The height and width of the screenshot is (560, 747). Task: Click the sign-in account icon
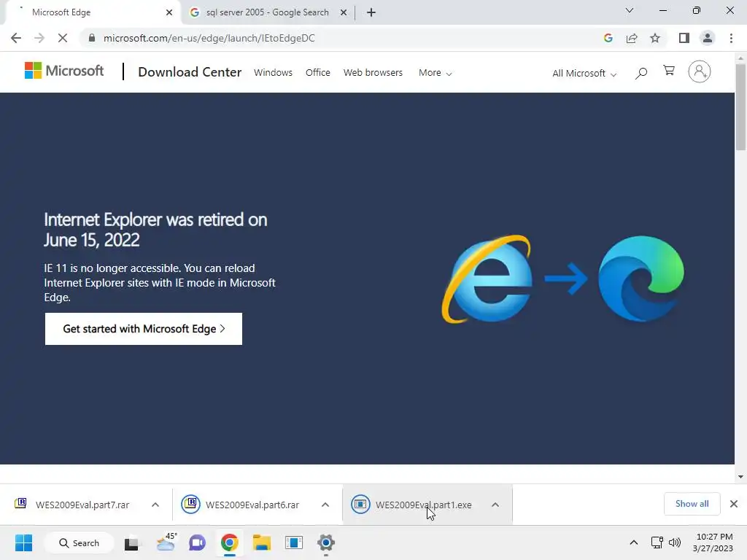click(x=700, y=72)
